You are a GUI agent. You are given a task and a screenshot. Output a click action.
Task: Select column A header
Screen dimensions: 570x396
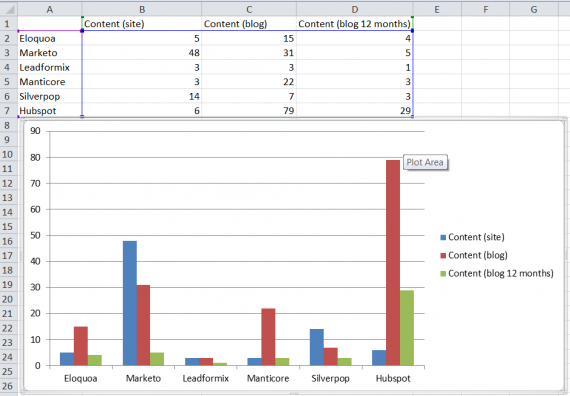(x=50, y=9)
